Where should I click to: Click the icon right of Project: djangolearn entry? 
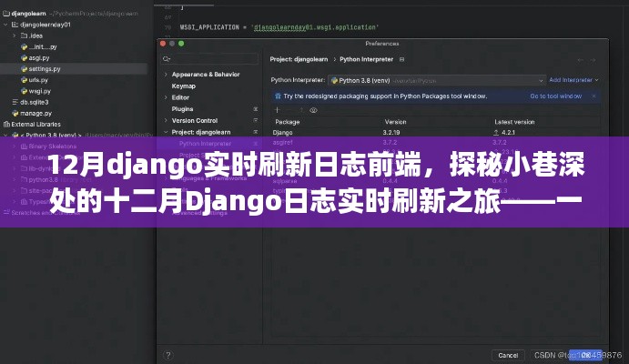click(256, 132)
